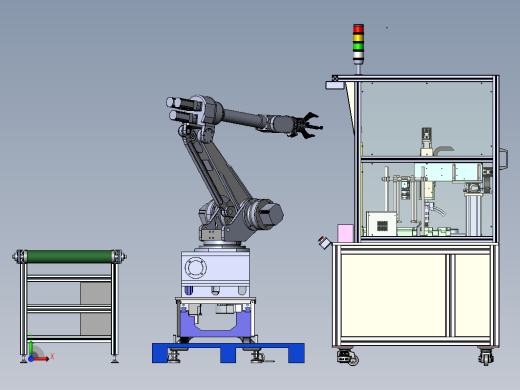The height and width of the screenshot is (390, 520).
Task: Select the upper gray panel on the conveyor frame
Action: pos(95,293)
